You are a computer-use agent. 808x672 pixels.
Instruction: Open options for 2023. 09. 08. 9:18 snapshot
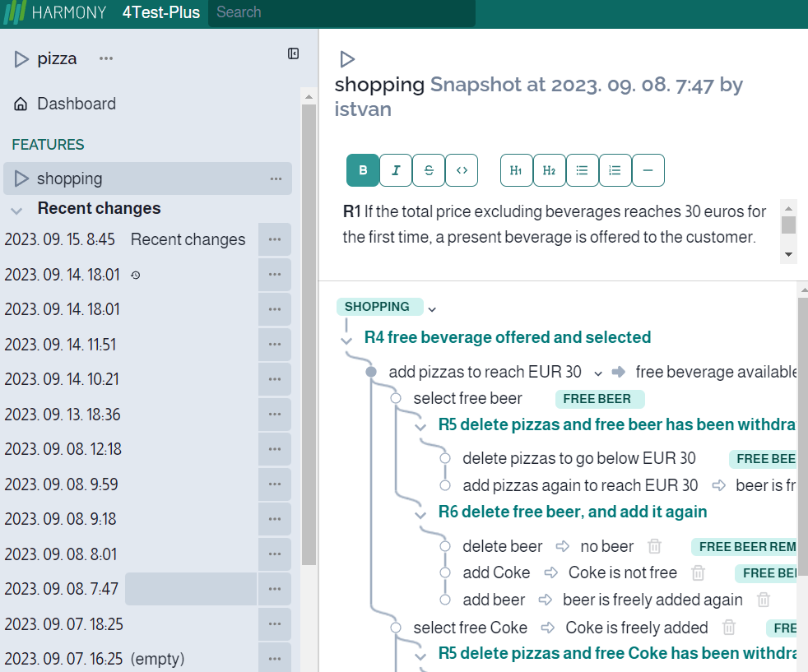(275, 520)
